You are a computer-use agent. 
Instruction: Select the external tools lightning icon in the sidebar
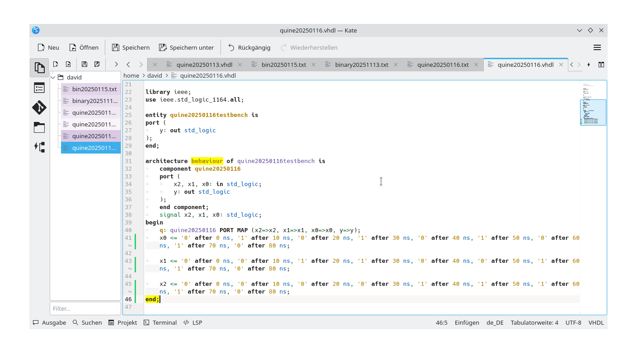coord(39,147)
